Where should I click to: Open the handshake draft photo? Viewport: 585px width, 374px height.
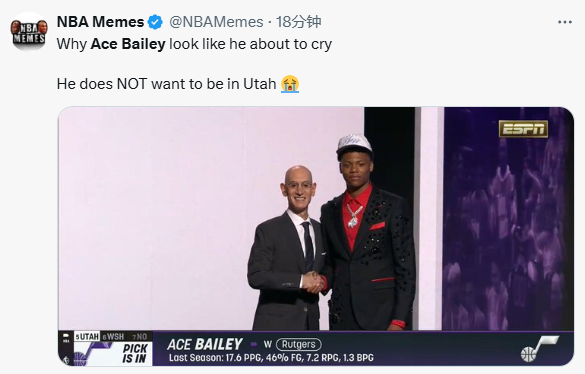pos(316,236)
